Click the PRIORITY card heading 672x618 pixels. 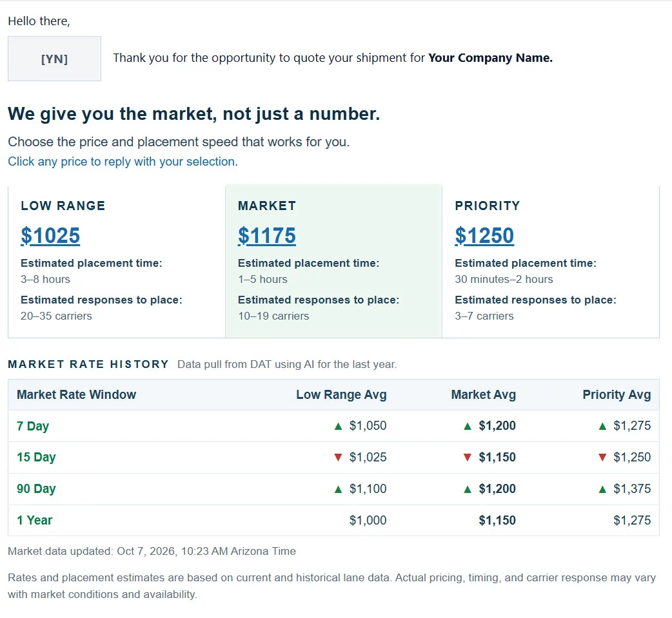point(488,206)
